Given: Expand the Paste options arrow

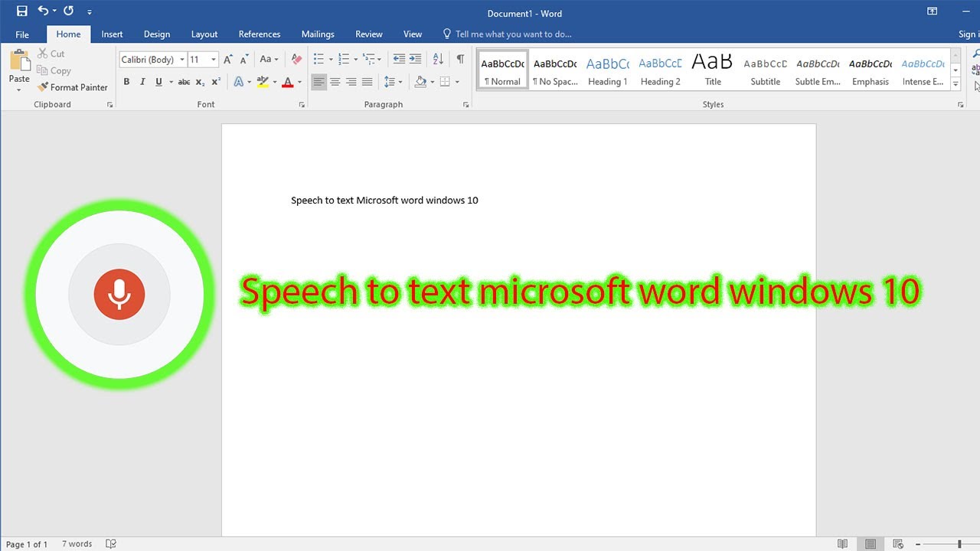Looking at the screenshot, I should (19, 90).
